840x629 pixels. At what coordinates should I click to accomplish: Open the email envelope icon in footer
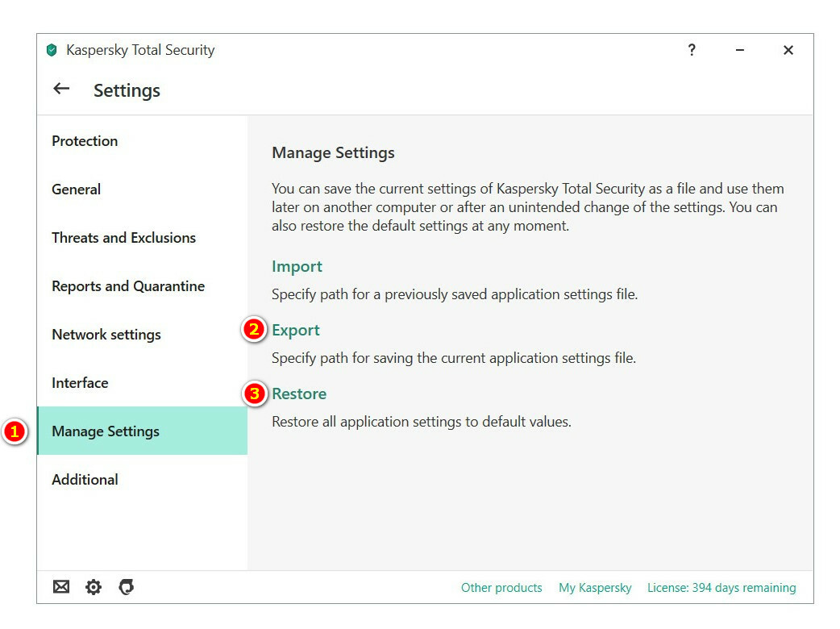coord(61,587)
